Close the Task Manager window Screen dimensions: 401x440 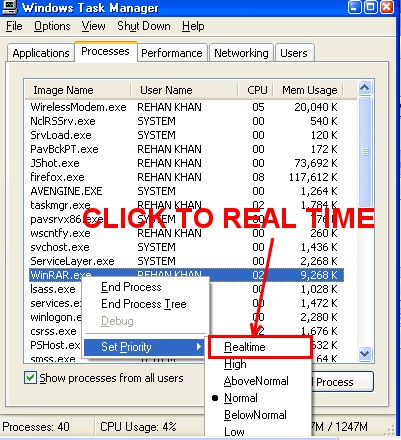[387, 7]
